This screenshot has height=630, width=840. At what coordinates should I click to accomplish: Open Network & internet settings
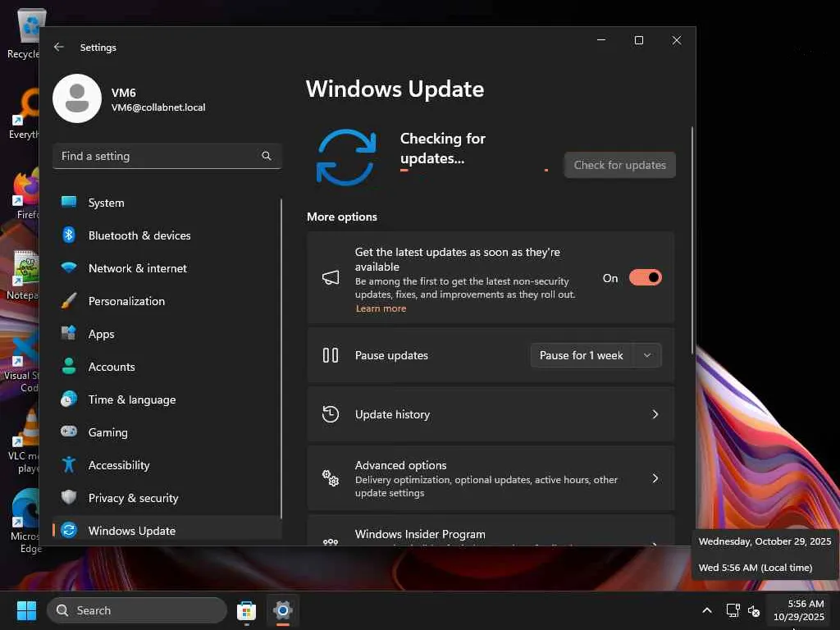(167, 268)
